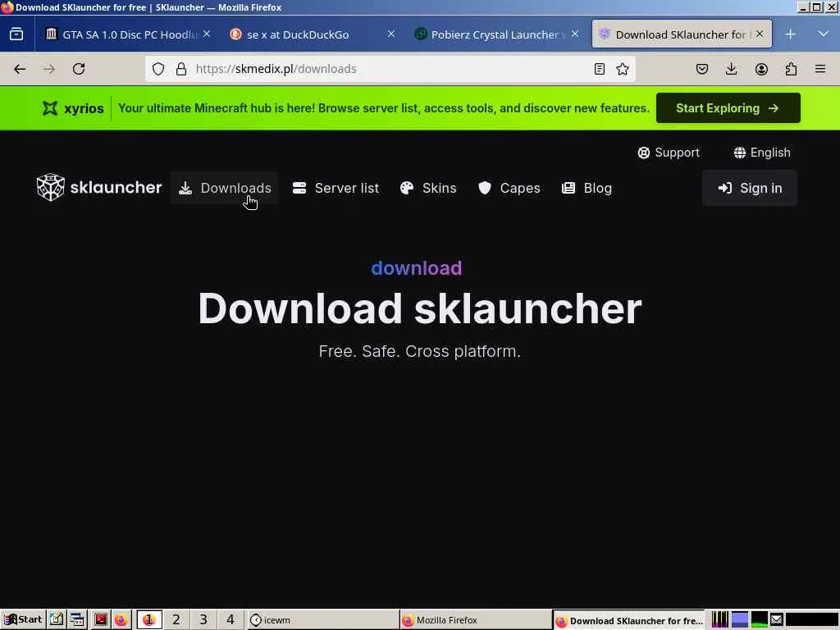840x630 pixels.
Task: Open the Firefox account icon
Action: [761, 69]
